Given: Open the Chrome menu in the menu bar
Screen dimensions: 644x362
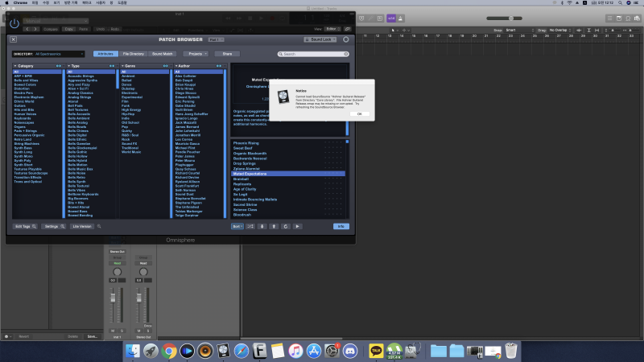Looking at the screenshot, I should point(20,2).
